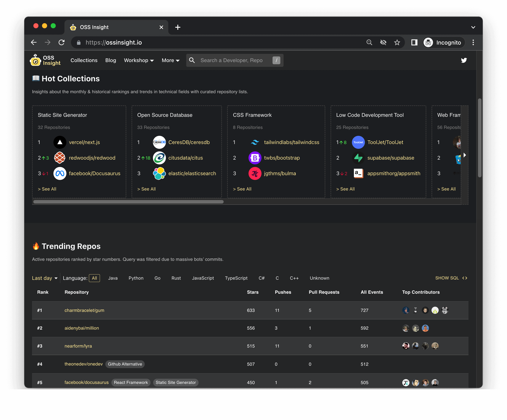Click the Static Site Generator tag in table

tap(175, 383)
